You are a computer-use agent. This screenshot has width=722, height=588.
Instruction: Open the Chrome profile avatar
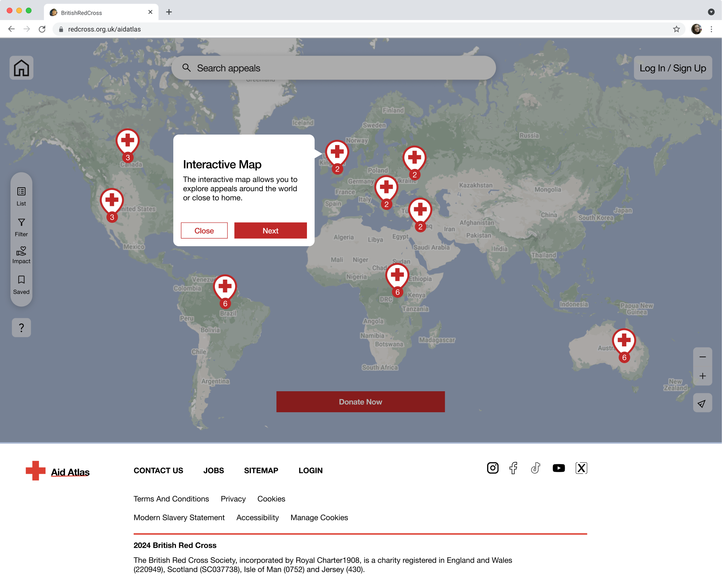(696, 29)
